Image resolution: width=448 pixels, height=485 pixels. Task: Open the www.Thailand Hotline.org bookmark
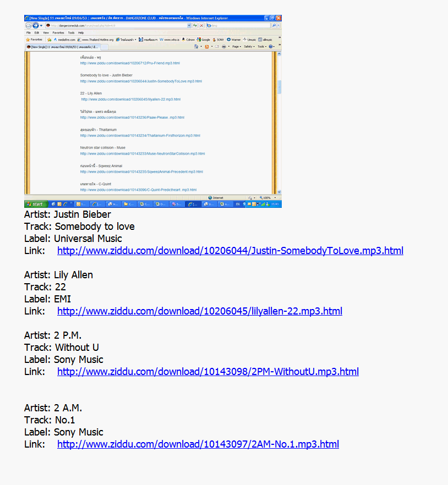tap(95, 40)
